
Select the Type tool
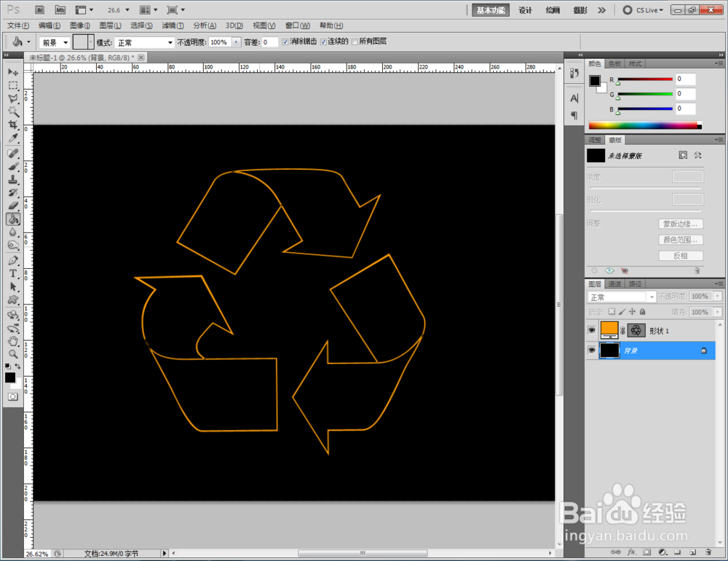click(13, 274)
